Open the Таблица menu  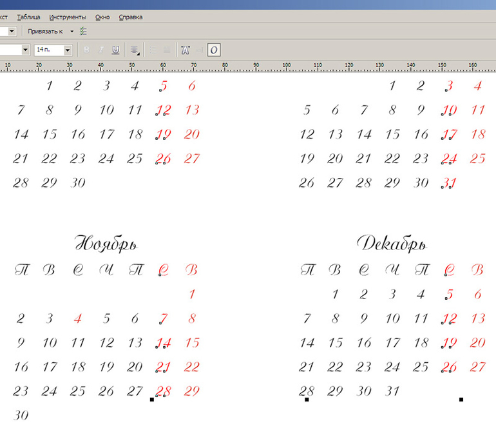click(28, 17)
